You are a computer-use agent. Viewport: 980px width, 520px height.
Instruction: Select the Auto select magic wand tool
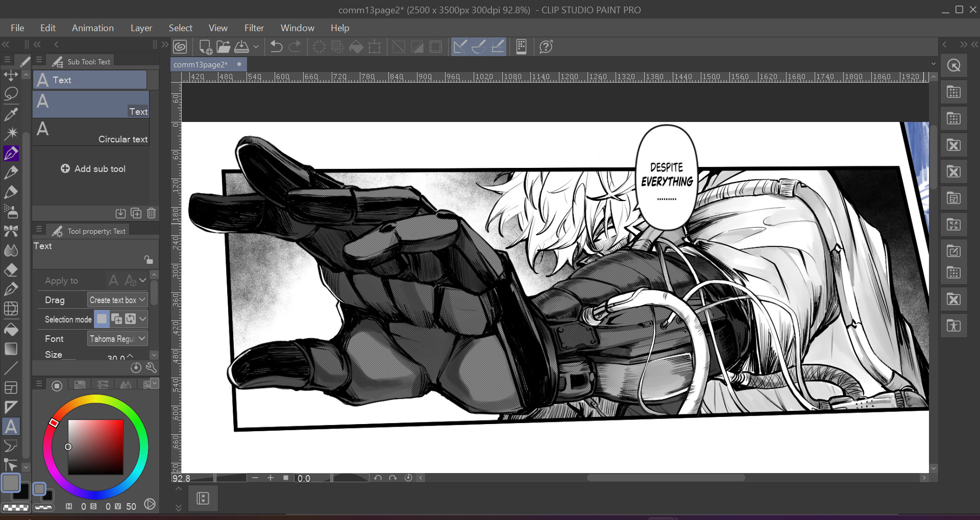11,133
